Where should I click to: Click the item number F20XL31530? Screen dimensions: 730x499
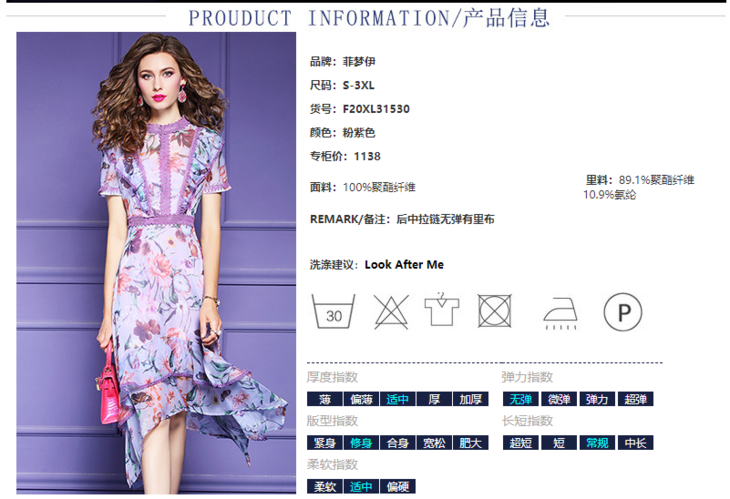click(376, 109)
